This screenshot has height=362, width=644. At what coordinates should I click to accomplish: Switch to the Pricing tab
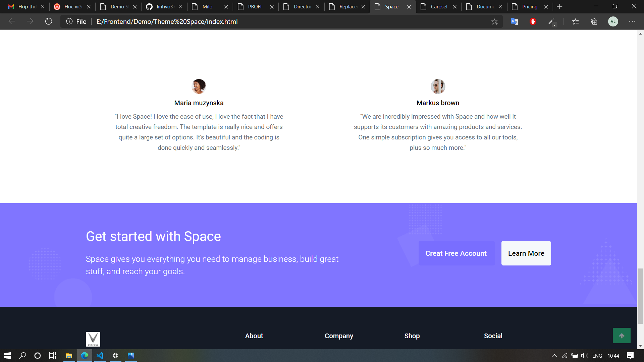coord(529,6)
